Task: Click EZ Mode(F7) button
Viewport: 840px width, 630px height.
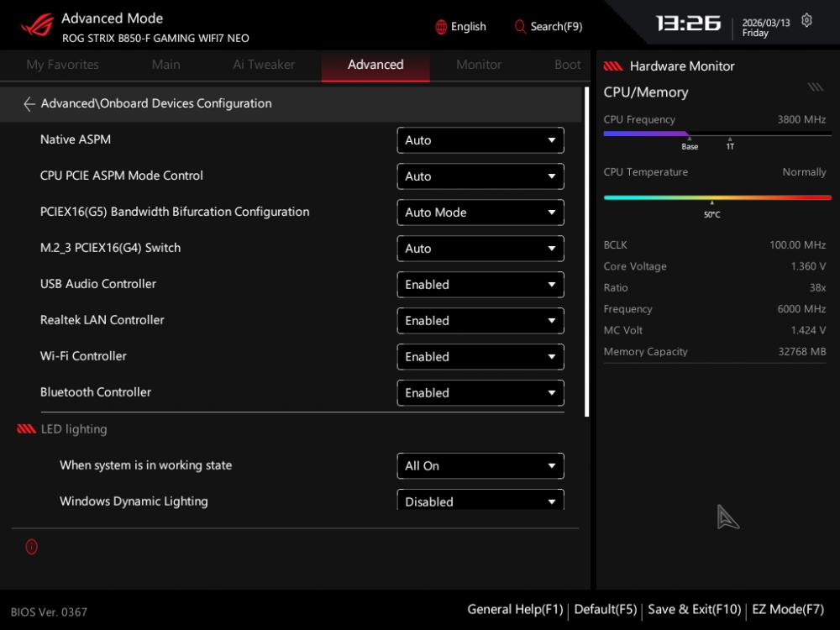Action: point(787,610)
